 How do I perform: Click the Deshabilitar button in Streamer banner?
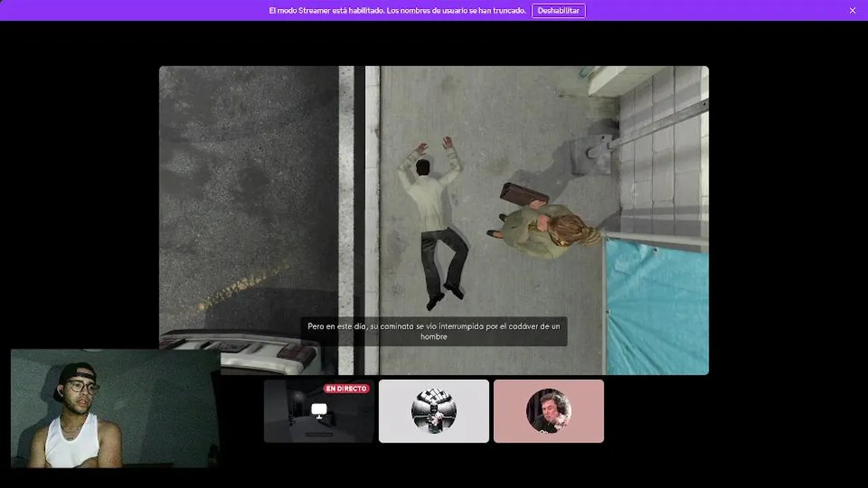click(558, 11)
